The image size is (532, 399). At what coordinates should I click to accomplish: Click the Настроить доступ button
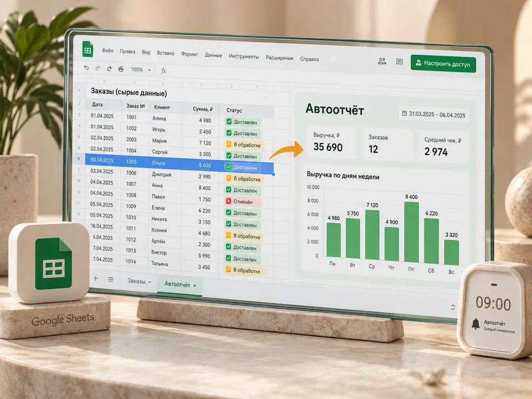click(443, 63)
